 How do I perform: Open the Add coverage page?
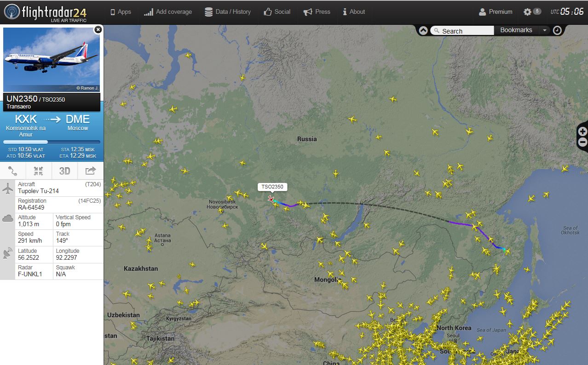[x=168, y=12]
